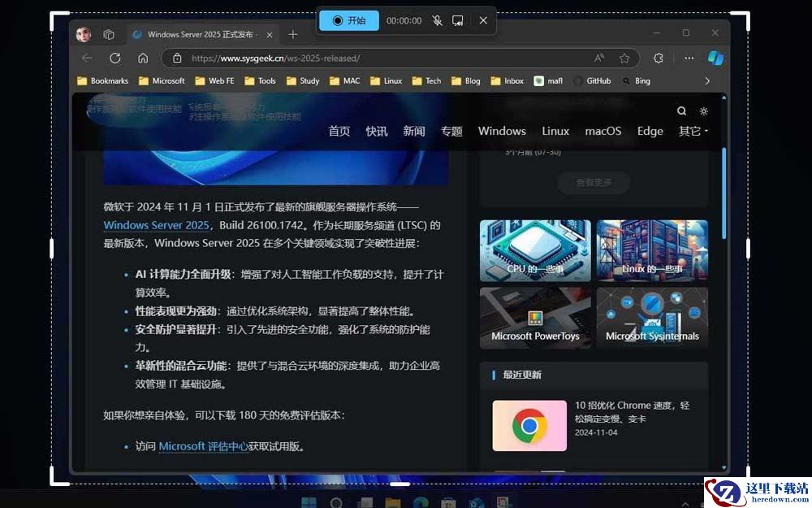Open the Study favorites folder
The image size is (812, 508).
pyautogui.click(x=303, y=80)
